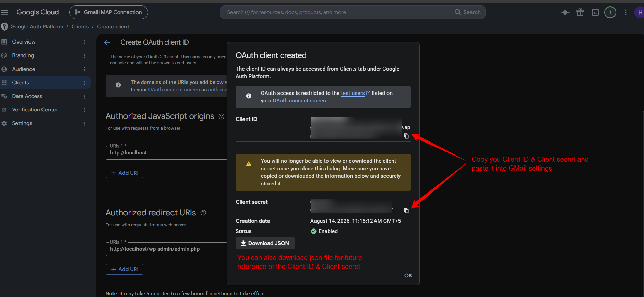
Task: Select Clients in the sidebar
Action: pos(45,83)
